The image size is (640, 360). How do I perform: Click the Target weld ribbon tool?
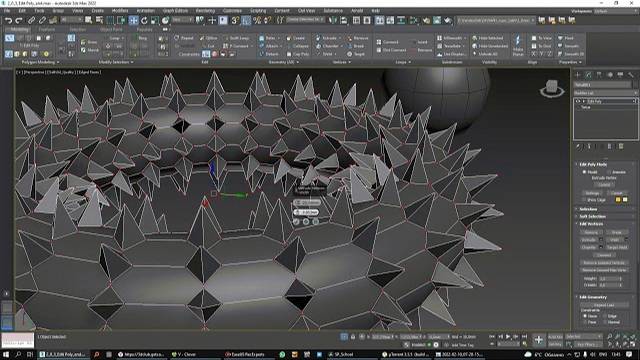click(x=356, y=54)
